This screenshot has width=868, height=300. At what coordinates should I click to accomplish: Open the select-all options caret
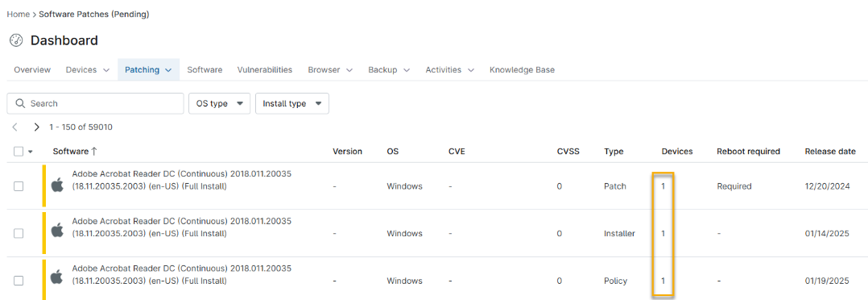31,152
